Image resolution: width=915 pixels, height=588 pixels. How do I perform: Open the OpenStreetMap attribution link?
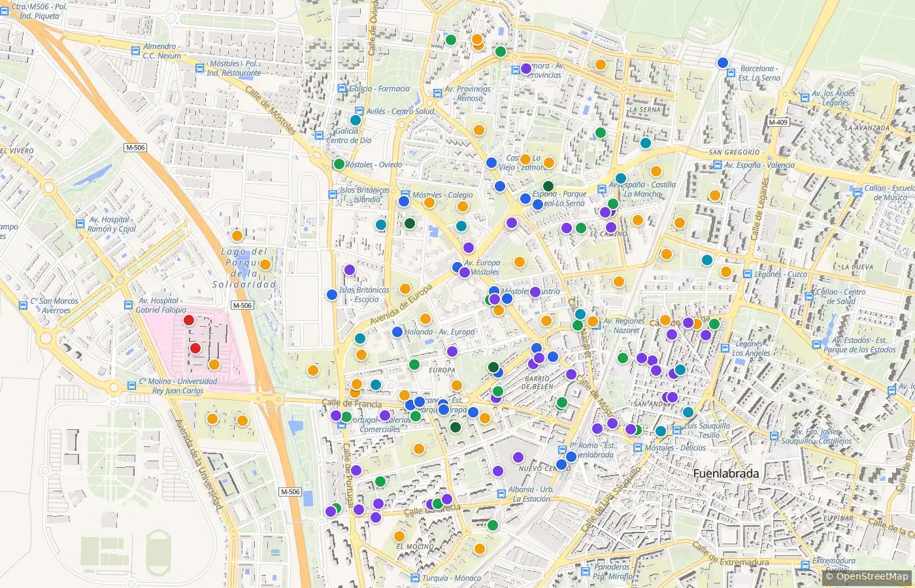coord(872,576)
